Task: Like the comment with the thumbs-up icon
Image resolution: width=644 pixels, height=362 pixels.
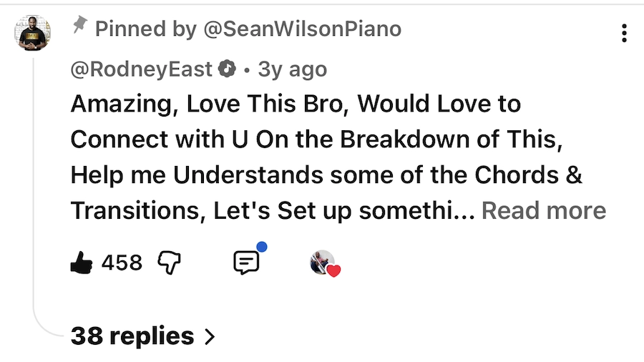Action: coord(82,263)
